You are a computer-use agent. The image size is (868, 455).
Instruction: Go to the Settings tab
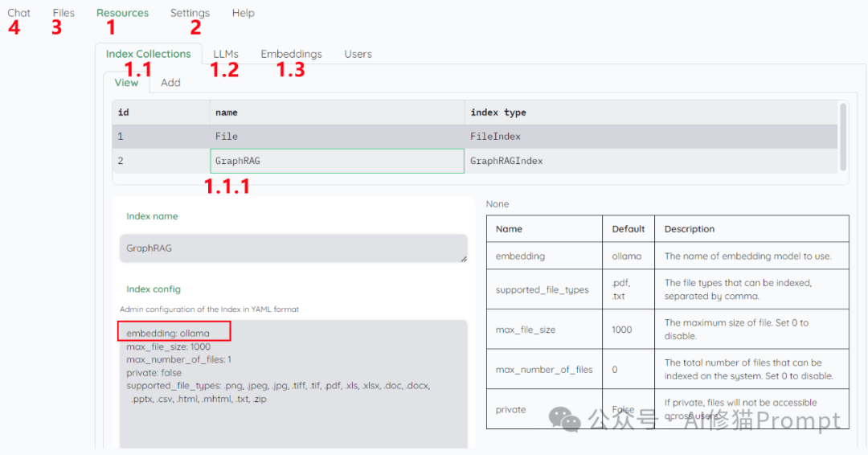coord(190,13)
